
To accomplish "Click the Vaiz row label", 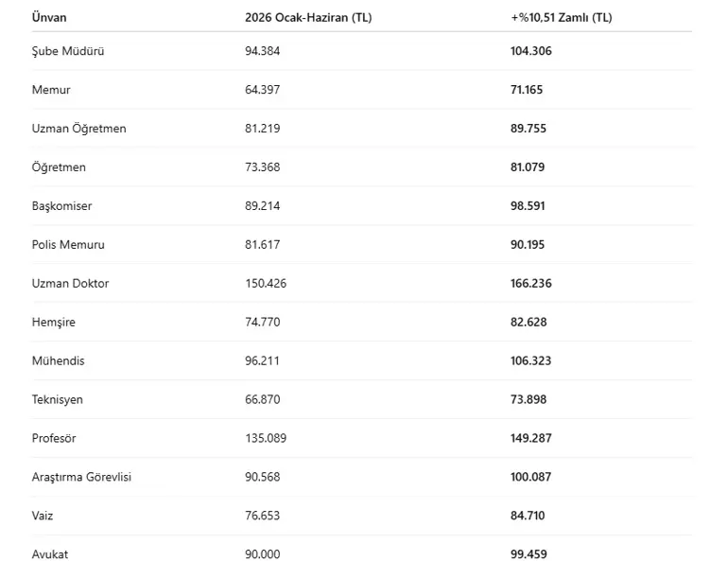I will [x=43, y=516].
